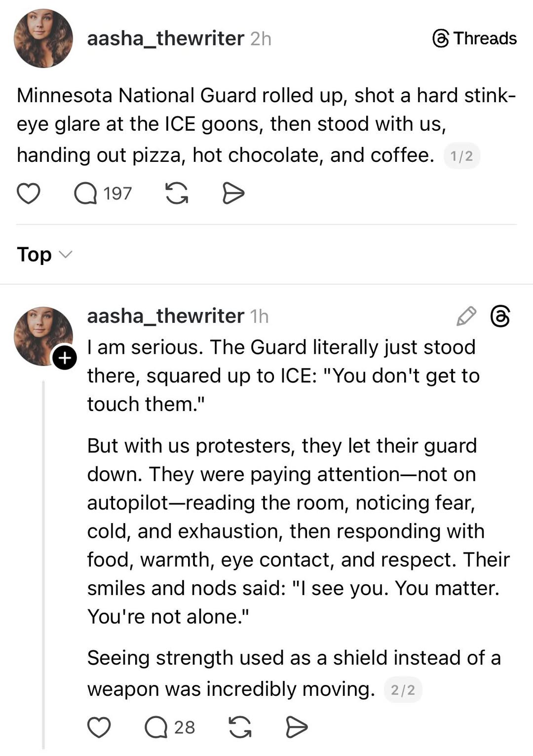Follow user via plus badge on avatar

click(x=65, y=358)
